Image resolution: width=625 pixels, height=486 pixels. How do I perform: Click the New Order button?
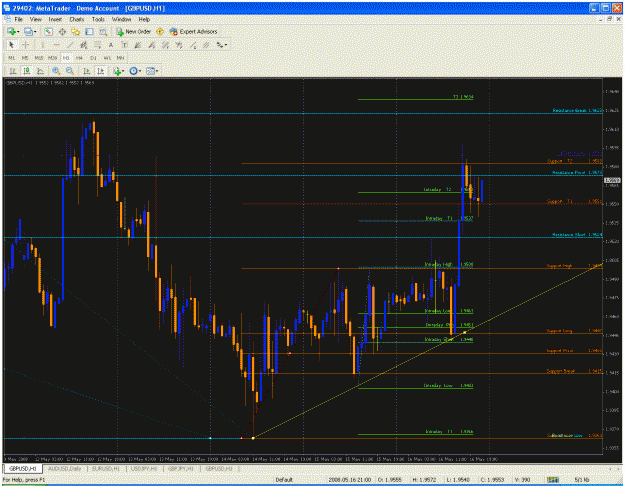point(134,31)
